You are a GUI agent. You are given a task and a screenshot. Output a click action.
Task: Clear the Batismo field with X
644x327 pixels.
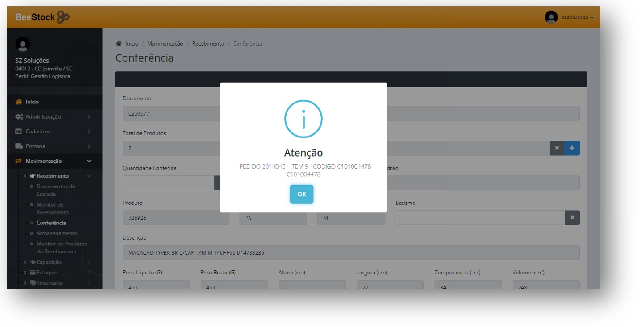coord(572,218)
